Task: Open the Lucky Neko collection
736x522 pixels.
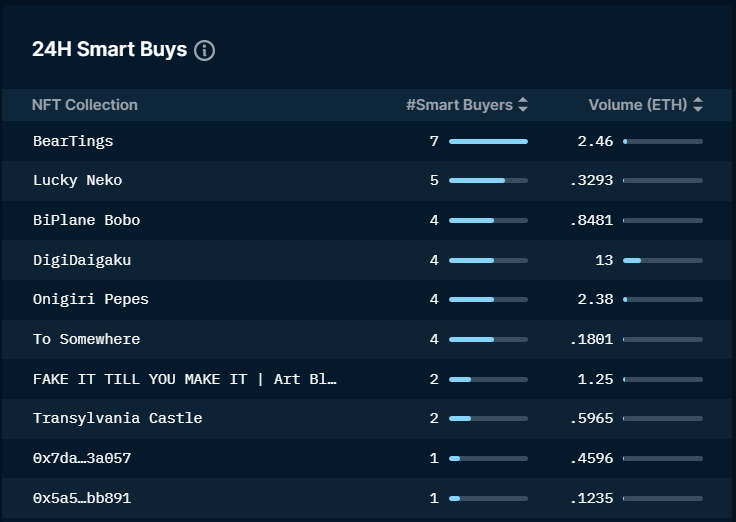Action: [77, 181]
